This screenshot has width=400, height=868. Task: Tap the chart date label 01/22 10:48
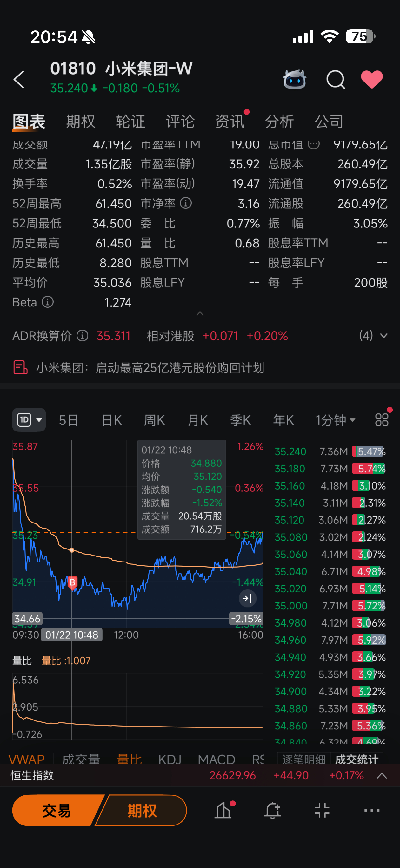(71, 635)
